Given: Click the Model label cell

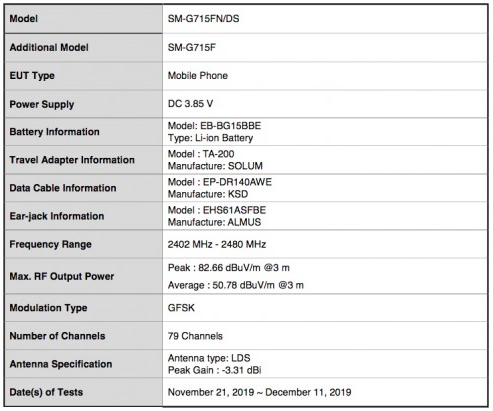Looking at the screenshot, I should click(83, 19).
